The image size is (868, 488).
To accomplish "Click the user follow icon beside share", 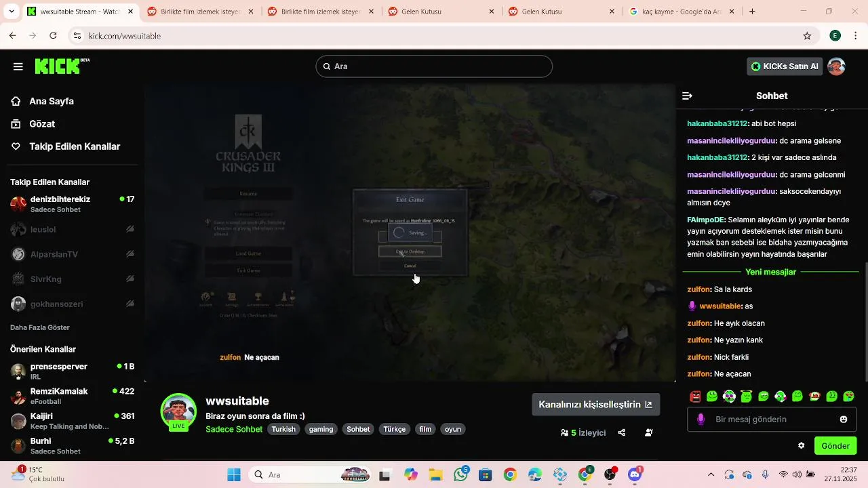I will (649, 432).
